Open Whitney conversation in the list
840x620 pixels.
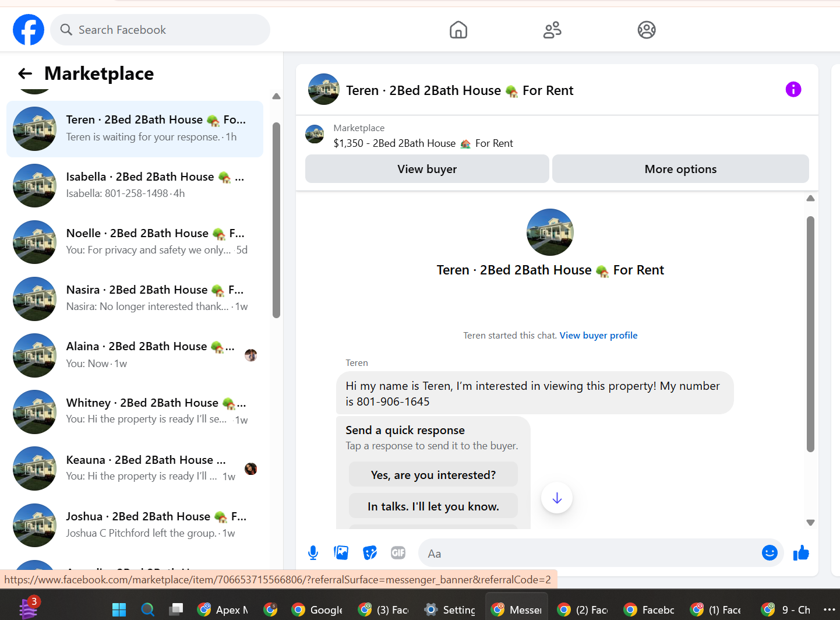point(135,411)
